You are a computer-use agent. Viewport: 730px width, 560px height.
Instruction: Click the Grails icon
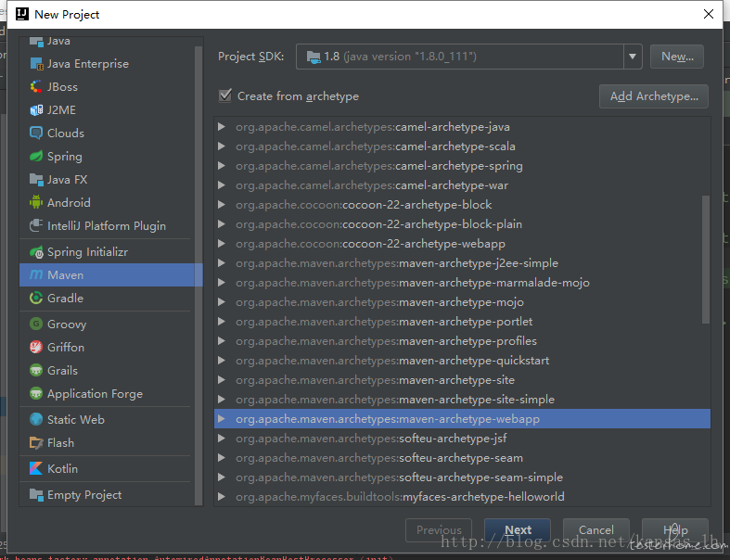[x=36, y=370]
